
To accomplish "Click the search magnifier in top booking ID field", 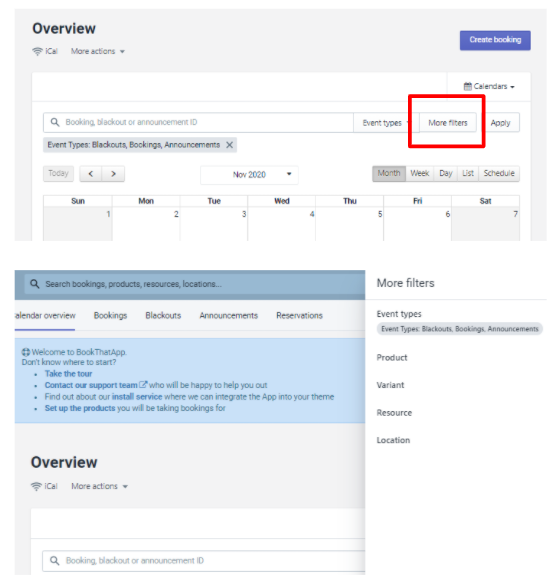I will coord(55,122).
